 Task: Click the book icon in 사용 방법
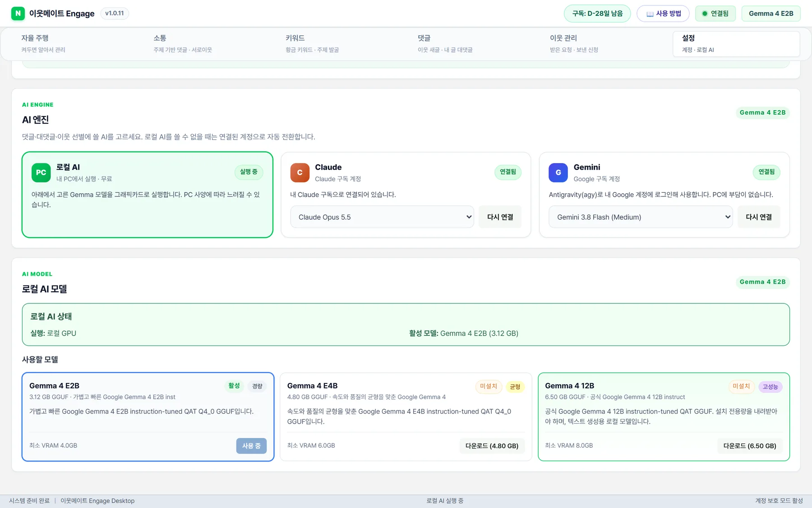650,14
